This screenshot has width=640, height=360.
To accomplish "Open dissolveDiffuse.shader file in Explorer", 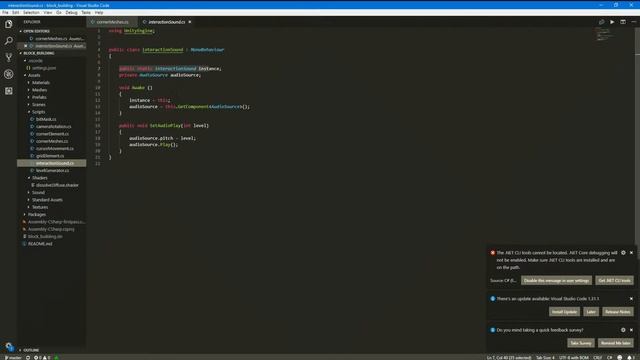I will click(x=51, y=185).
